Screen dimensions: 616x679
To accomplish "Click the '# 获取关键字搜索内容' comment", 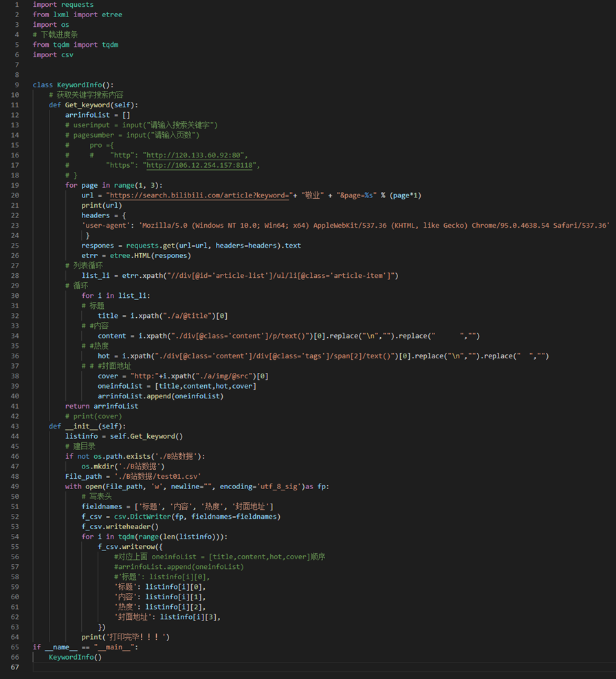I will (x=86, y=95).
